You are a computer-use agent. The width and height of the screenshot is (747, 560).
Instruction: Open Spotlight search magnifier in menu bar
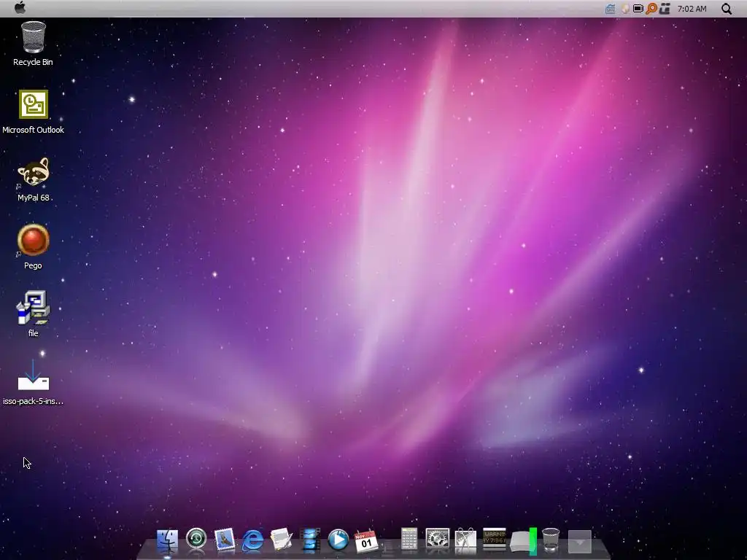point(726,9)
